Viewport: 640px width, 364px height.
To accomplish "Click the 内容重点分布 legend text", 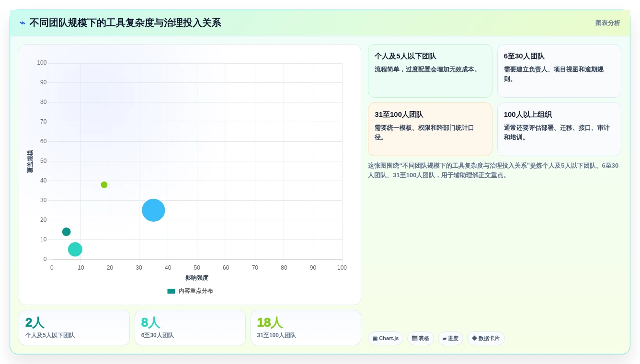I will point(196,291).
